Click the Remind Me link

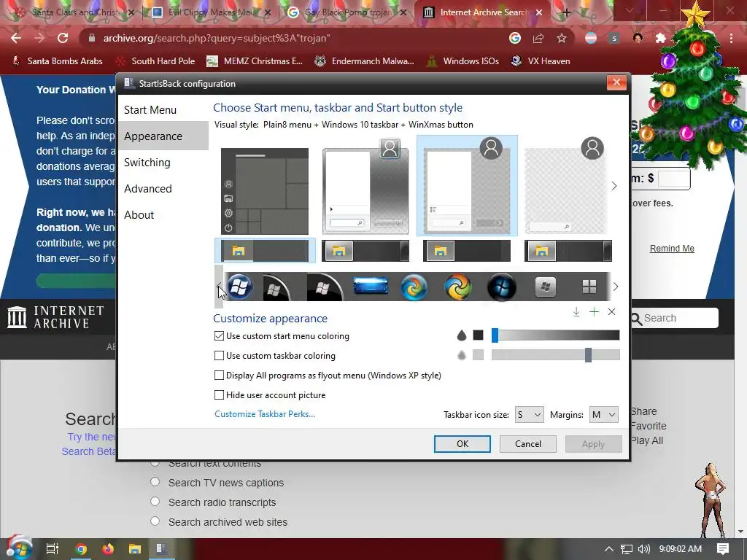pyautogui.click(x=672, y=248)
